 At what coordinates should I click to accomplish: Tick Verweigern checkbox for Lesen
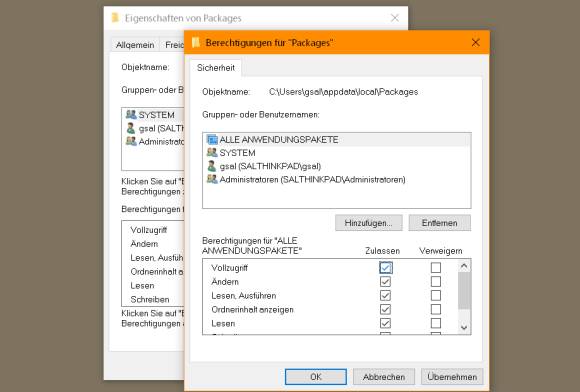pos(436,323)
